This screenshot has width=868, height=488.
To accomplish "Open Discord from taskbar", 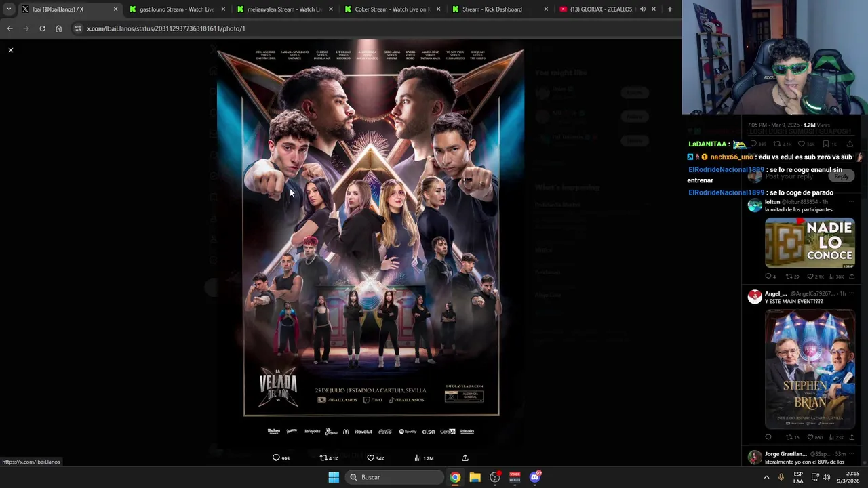I will 535,477.
